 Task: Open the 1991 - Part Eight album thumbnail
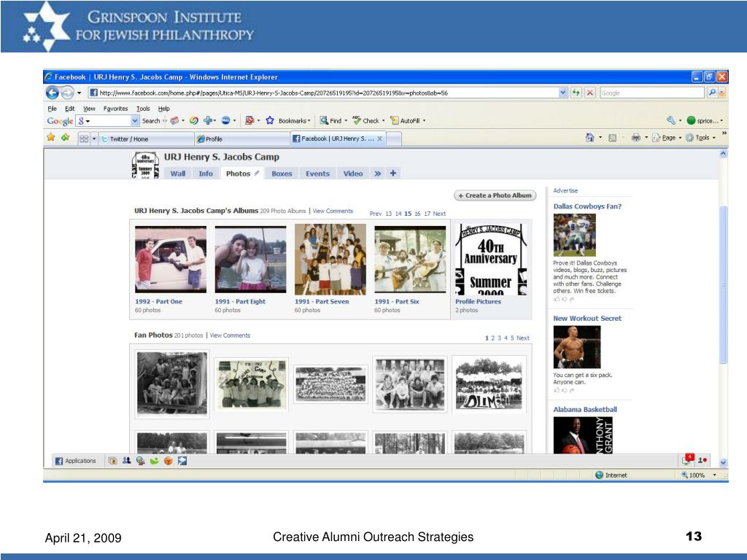[x=251, y=260]
